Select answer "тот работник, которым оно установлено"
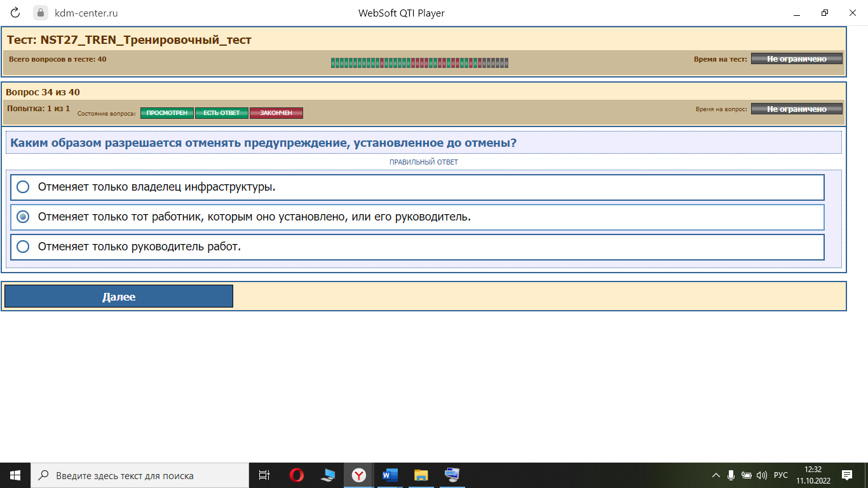Viewport: 868px width, 488px height. click(x=417, y=217)
